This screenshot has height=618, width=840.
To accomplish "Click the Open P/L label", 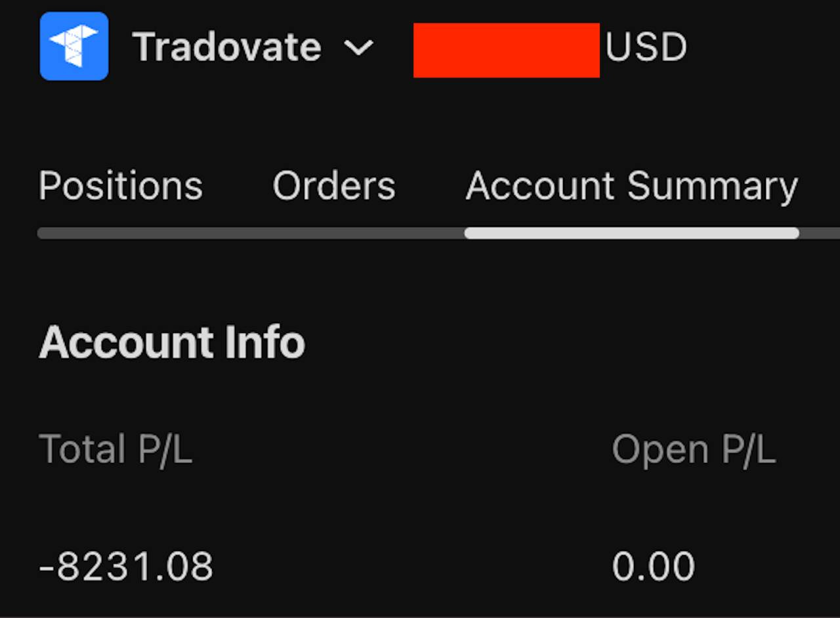I will click(694, 450).
